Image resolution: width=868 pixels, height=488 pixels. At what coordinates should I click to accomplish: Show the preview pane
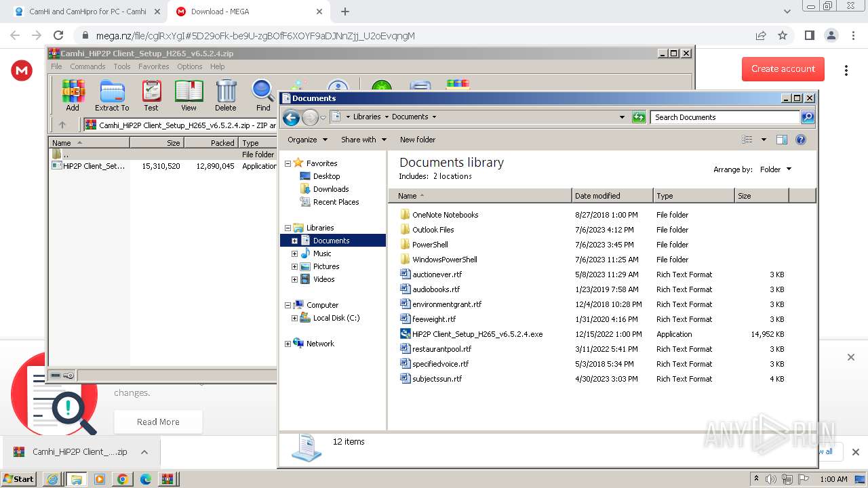point(781,140)
